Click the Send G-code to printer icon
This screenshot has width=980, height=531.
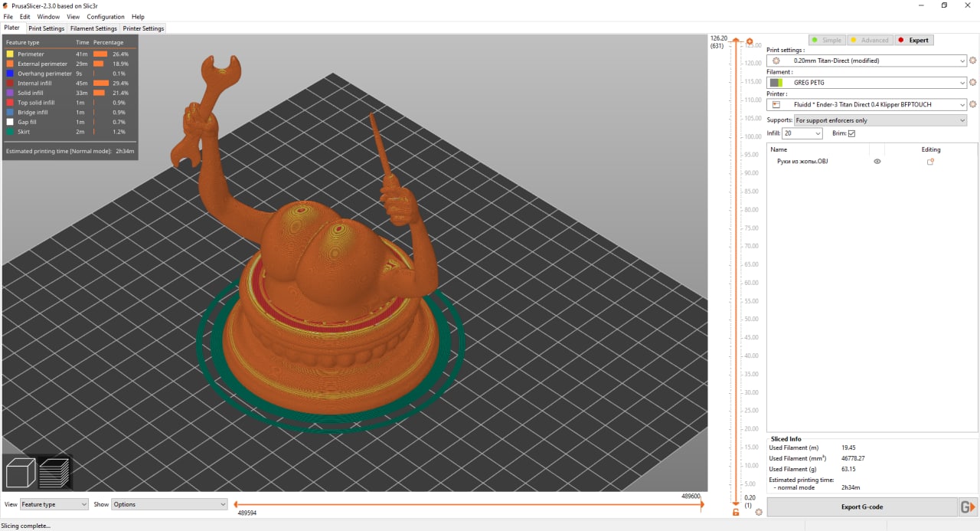click(968, 506)
